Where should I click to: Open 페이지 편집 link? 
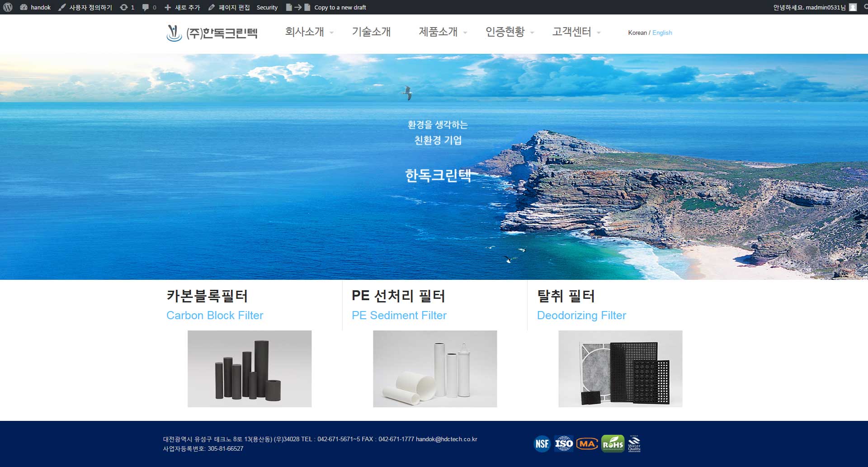(234, 7)
